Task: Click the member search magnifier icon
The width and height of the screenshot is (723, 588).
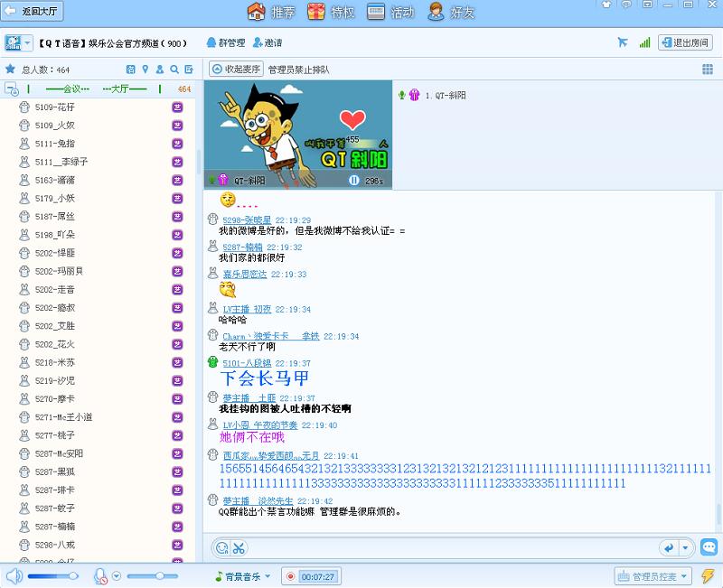Action: [173, 69]
